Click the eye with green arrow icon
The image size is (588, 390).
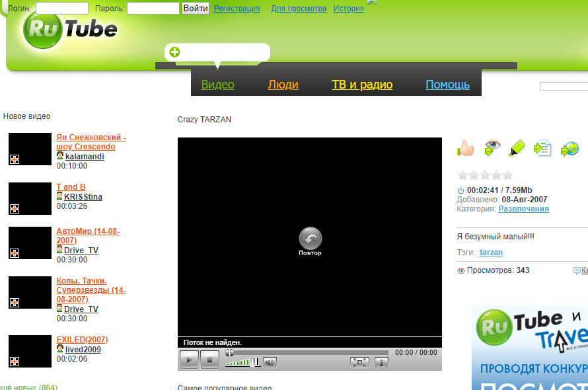point(493,149)
